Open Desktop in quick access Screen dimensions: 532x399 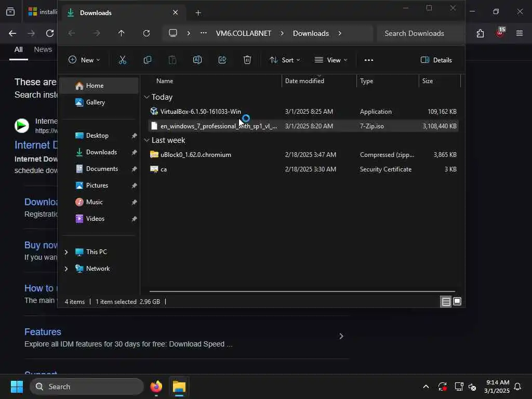click(x=99, y=136)
